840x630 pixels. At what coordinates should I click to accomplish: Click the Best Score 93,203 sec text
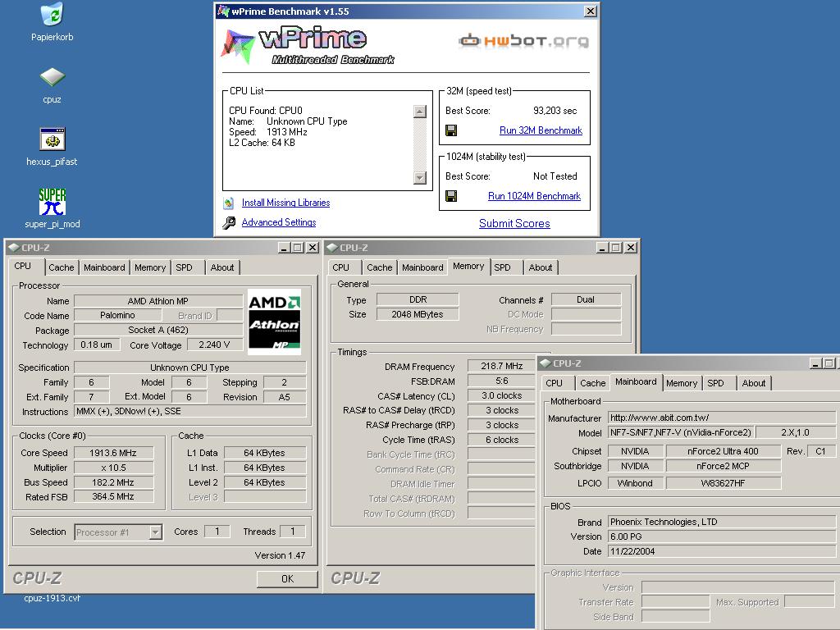(x=555, y=111)
